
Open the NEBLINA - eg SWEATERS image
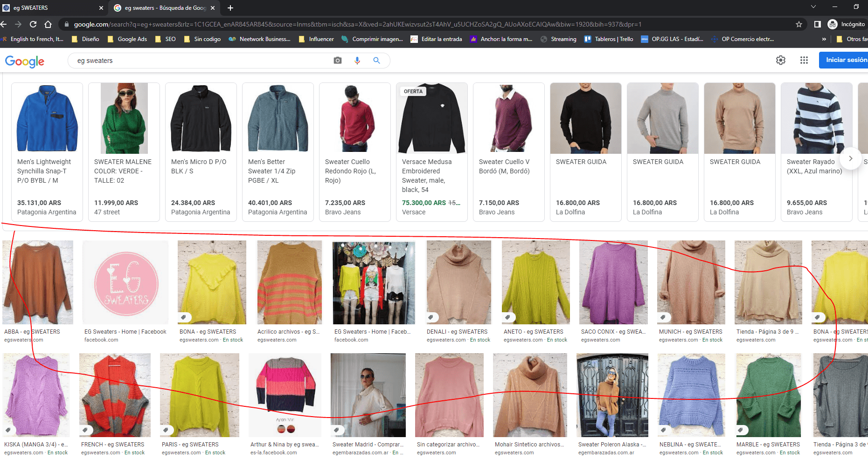point(691,395)
